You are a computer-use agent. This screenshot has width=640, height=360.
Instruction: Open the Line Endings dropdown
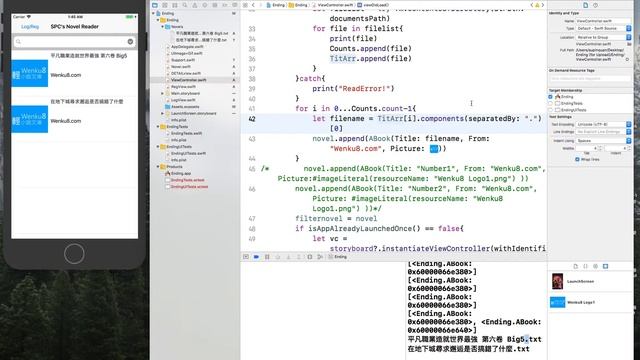click(x=604, y=132)
